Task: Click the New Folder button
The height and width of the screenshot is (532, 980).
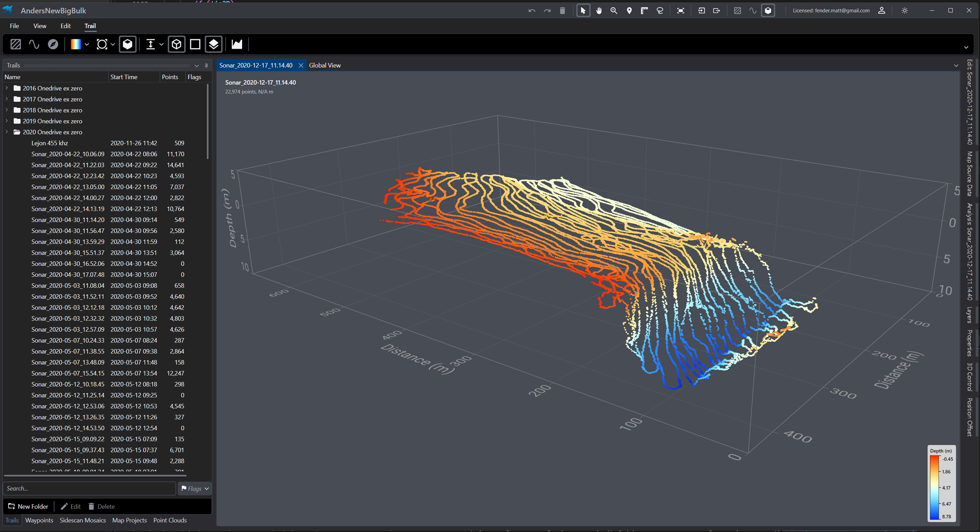Action: 28,506
